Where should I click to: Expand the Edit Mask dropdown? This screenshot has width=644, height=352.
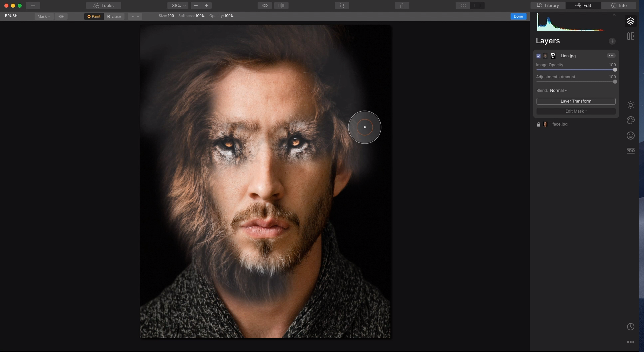pos(576,111)
